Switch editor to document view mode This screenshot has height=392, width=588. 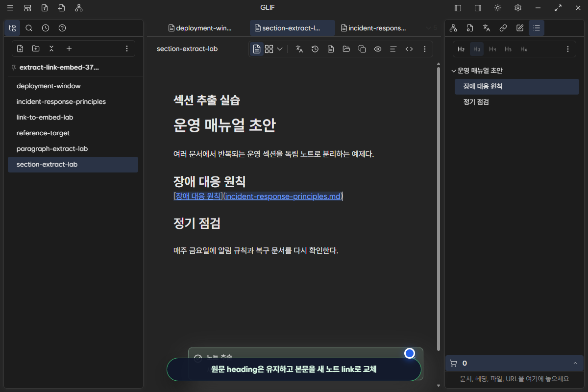(257, 49)
